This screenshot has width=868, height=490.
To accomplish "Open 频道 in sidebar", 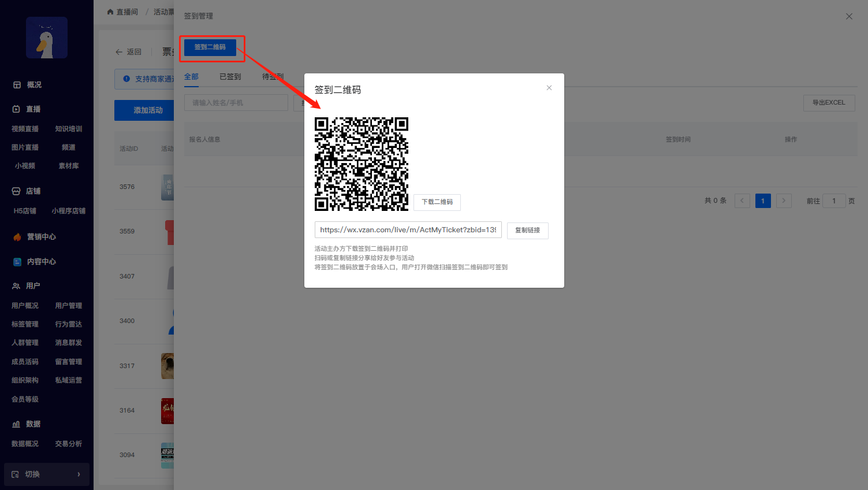I will coord(69,147).
